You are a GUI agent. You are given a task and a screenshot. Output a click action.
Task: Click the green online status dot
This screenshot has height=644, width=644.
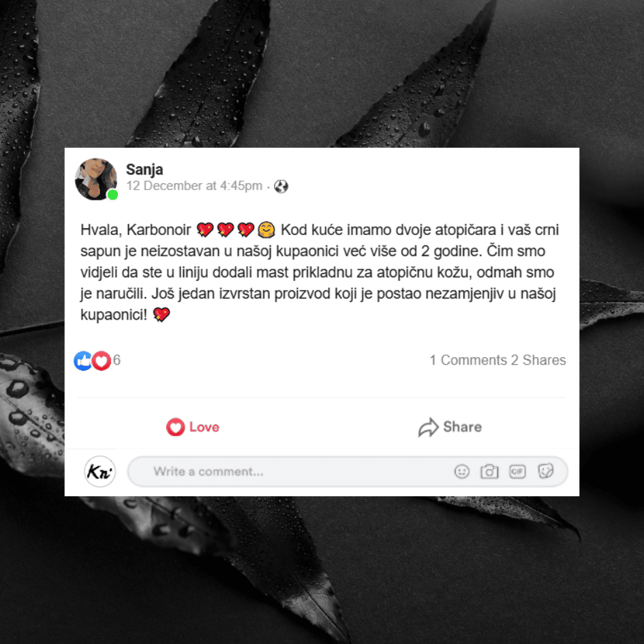112,195
